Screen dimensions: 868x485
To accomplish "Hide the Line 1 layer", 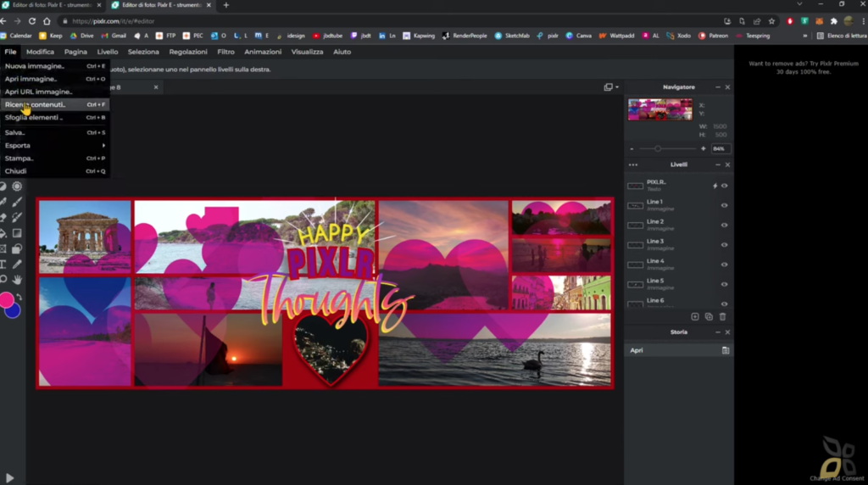I will (x=724, y=205).
